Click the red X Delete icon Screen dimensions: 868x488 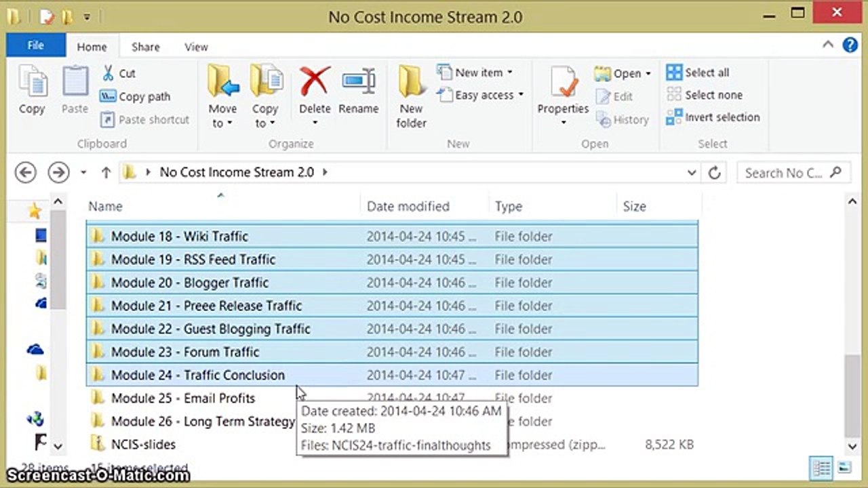[315, 81]
